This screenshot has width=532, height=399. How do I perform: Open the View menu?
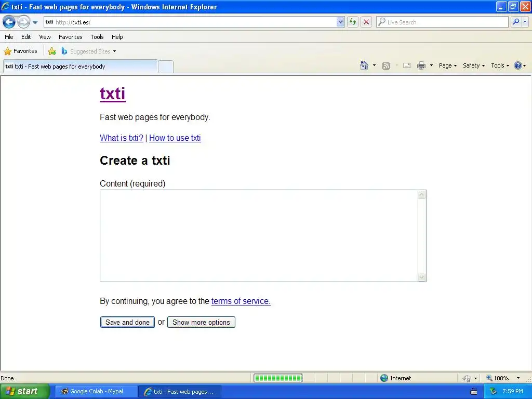coord(45,37)
